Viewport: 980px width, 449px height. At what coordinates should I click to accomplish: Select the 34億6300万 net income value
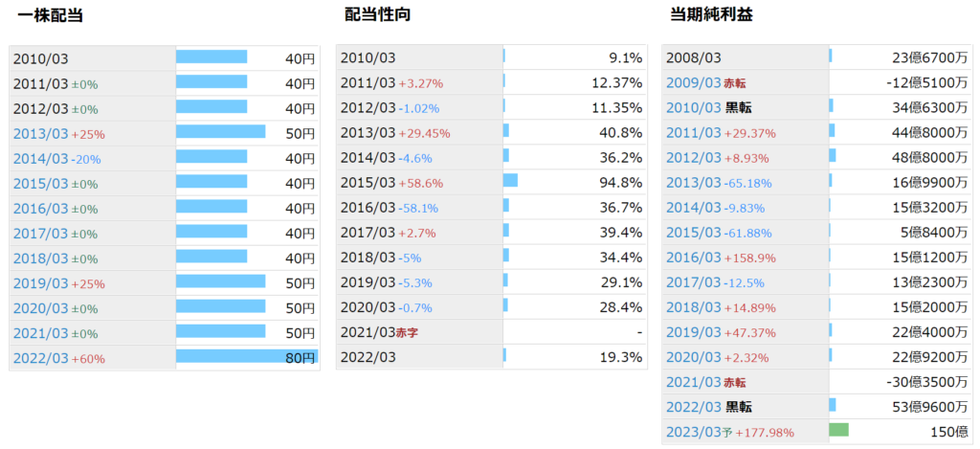931,107
